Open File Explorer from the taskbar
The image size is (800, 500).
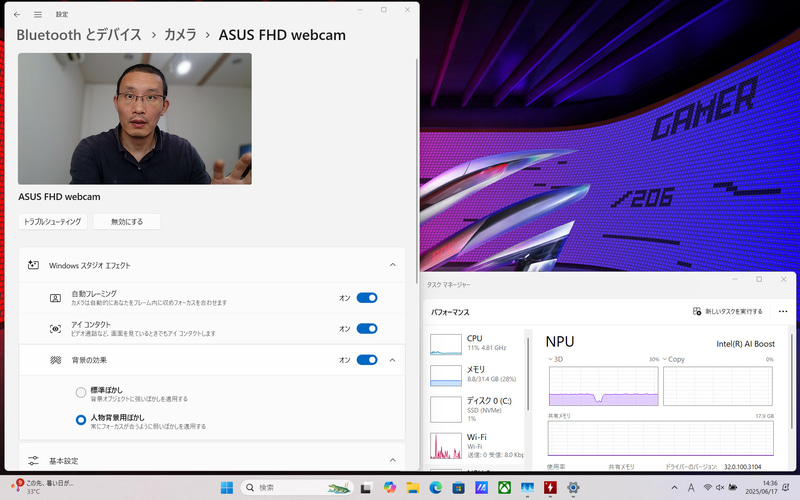(412, 488)
